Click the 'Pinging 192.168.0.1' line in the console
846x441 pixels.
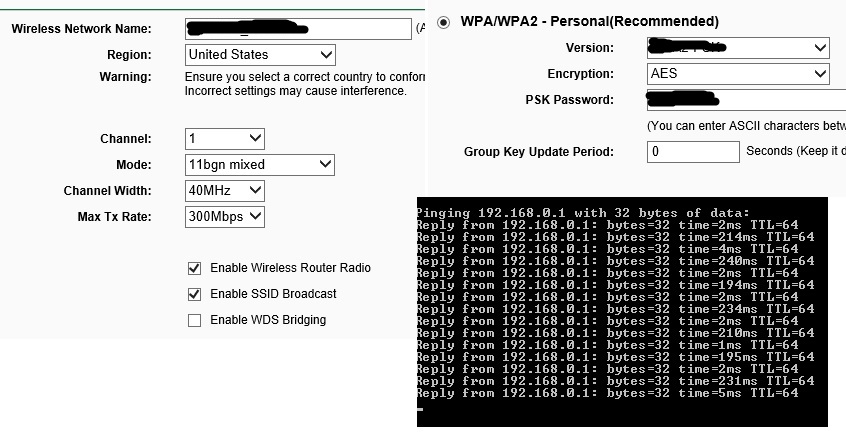coord(581,212)
